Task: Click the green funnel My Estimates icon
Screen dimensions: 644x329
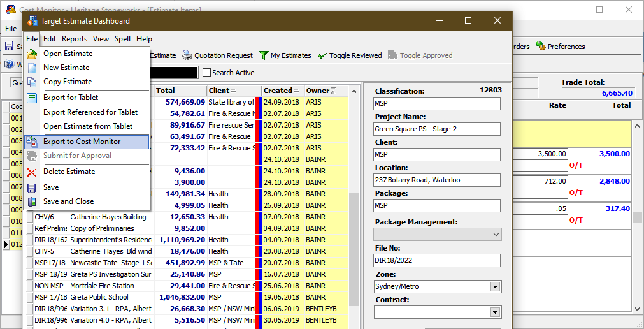Action: [x=264, y=55]
